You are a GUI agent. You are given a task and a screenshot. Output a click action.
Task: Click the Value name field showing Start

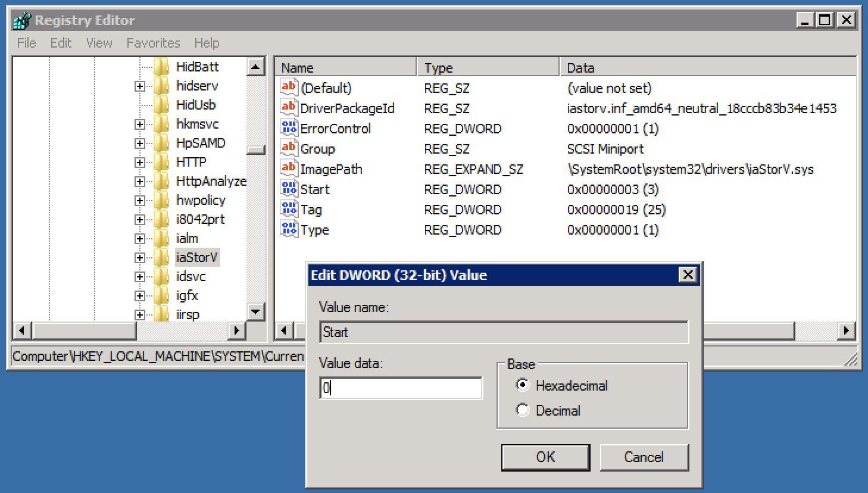pyautogui.click(x=504, y=332)
